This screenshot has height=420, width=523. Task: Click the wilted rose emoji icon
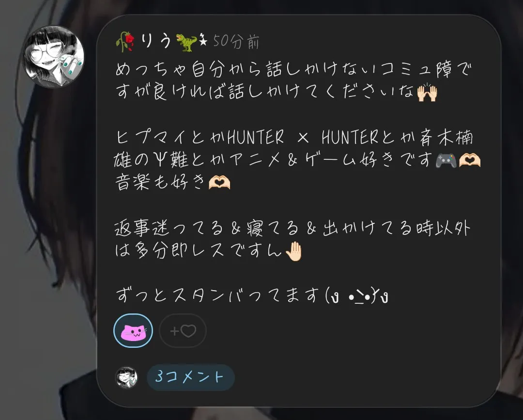(x=125, y=42)
